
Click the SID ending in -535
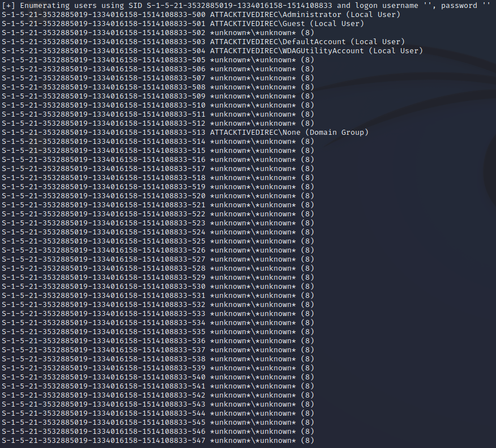[104, 331]
